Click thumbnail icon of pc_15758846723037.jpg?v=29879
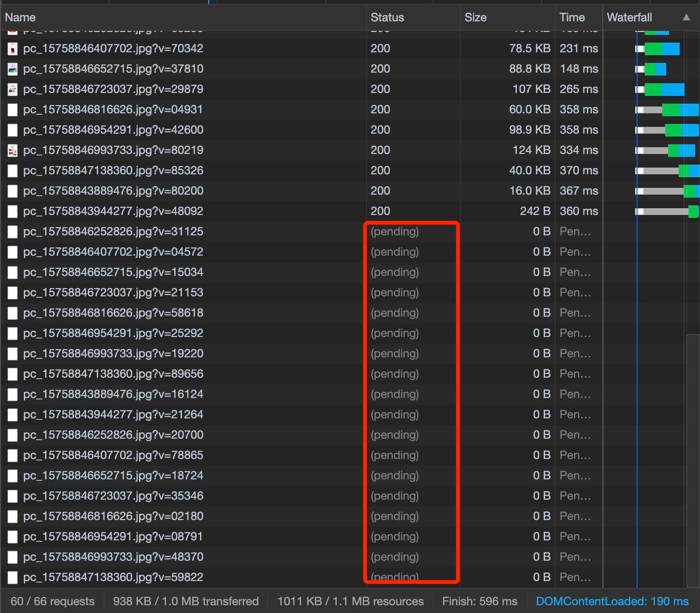 click(x=13, y=89)
